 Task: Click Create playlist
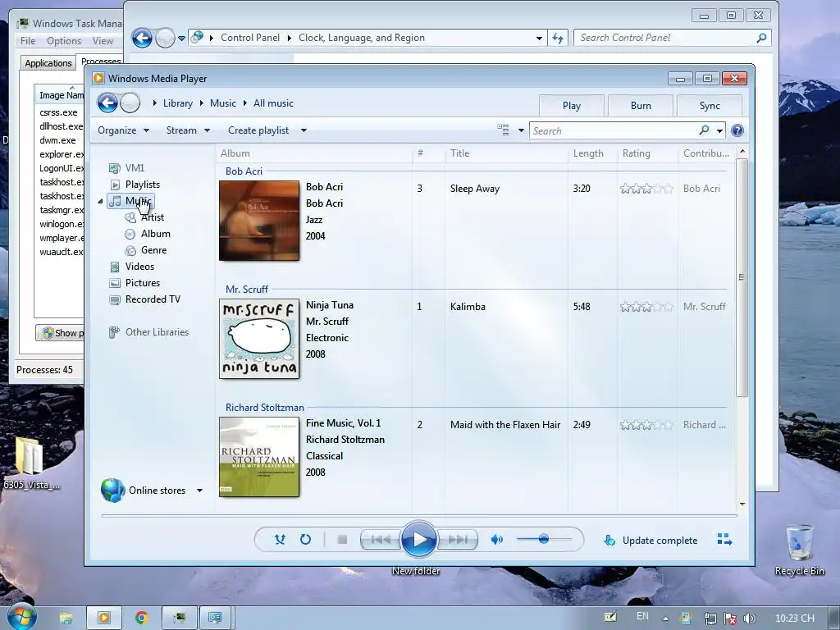[258, 130]
